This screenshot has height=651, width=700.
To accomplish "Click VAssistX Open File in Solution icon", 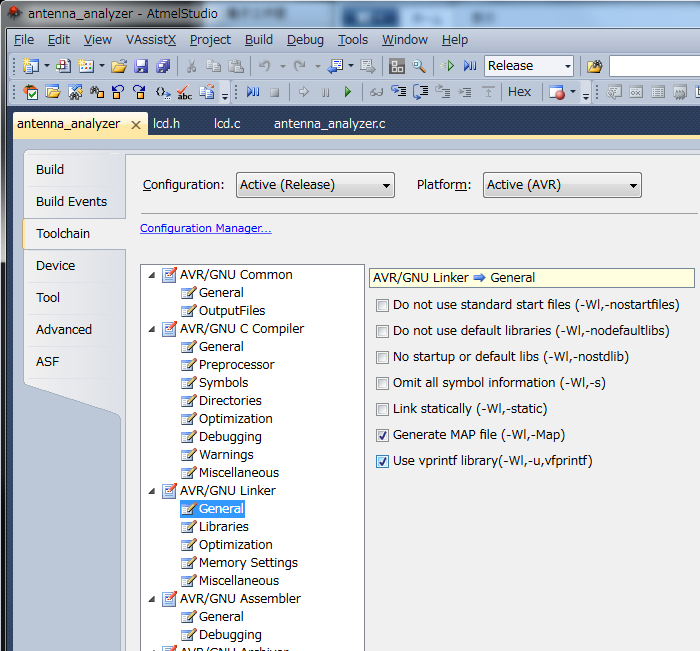I will pyautogui.click(x=53, y=92).
